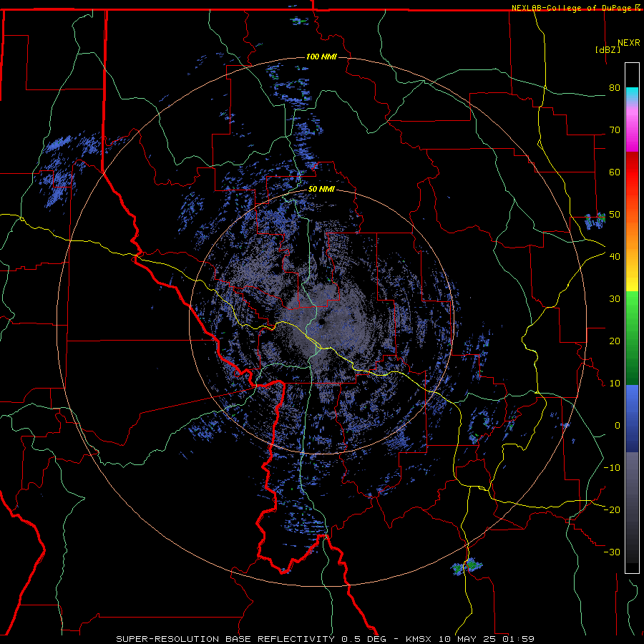Click the 100 NMI range ring label

pos(321,57)
